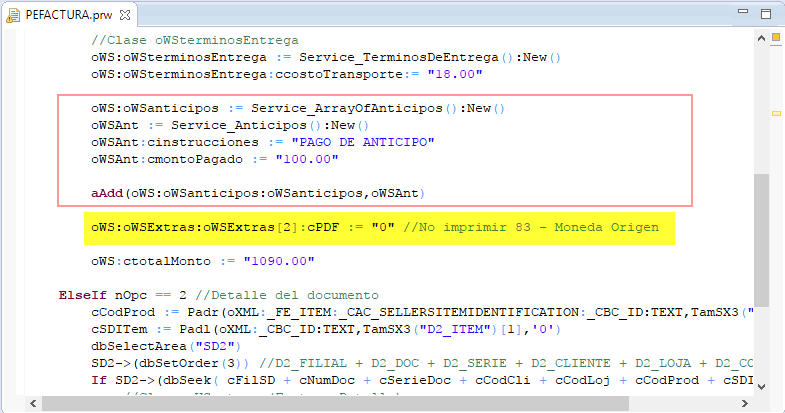Click the comment //Clase oWSterminosEntrega

tap(195, 40)
